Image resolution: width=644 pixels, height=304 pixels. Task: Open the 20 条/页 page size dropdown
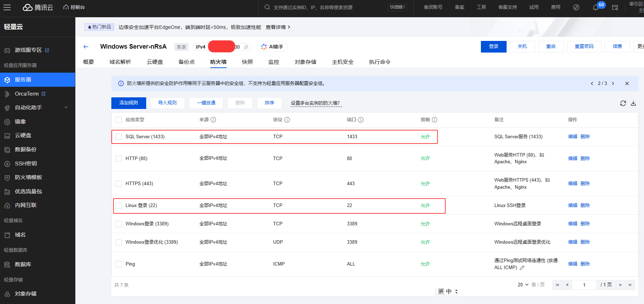(x=523, y=285)
